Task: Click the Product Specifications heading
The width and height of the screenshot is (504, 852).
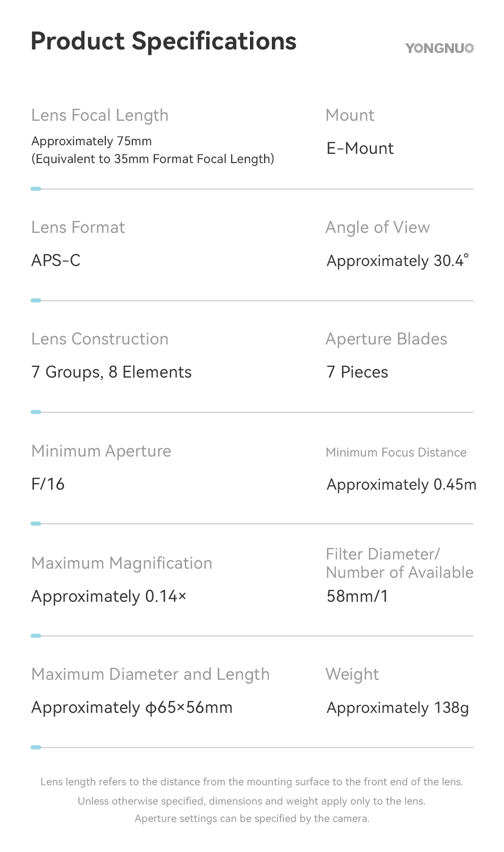Action: [163, 41]
